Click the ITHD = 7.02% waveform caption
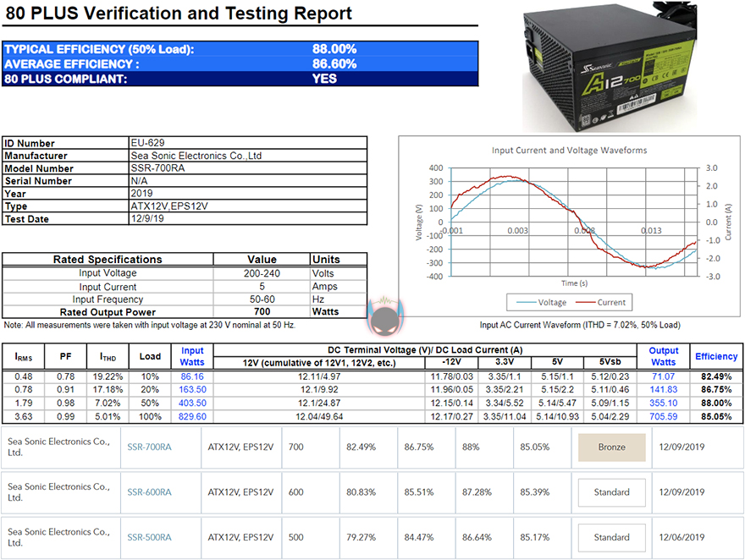 [580, 325]
